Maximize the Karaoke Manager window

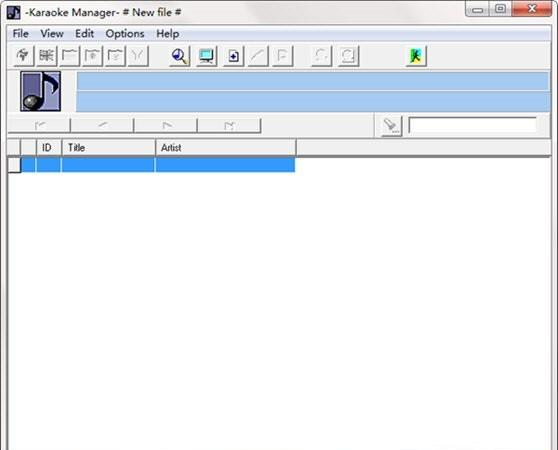pyautogui.click(x=500, y=9)
